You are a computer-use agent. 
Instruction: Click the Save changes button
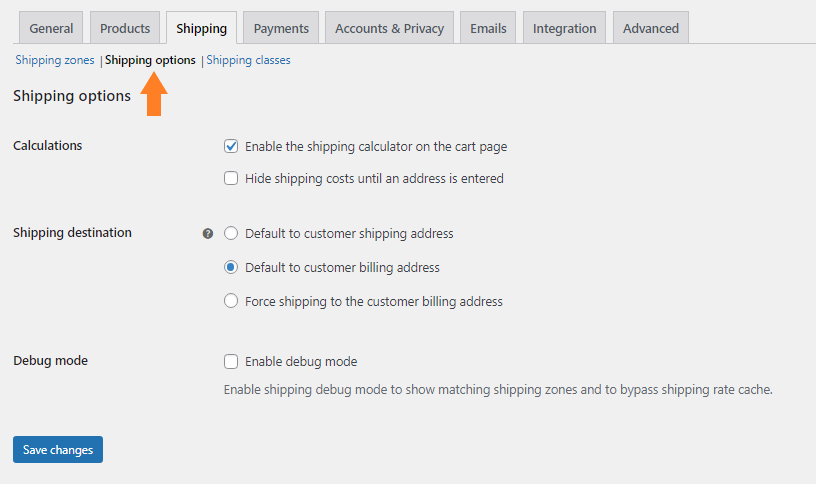(x=58, y=449)
